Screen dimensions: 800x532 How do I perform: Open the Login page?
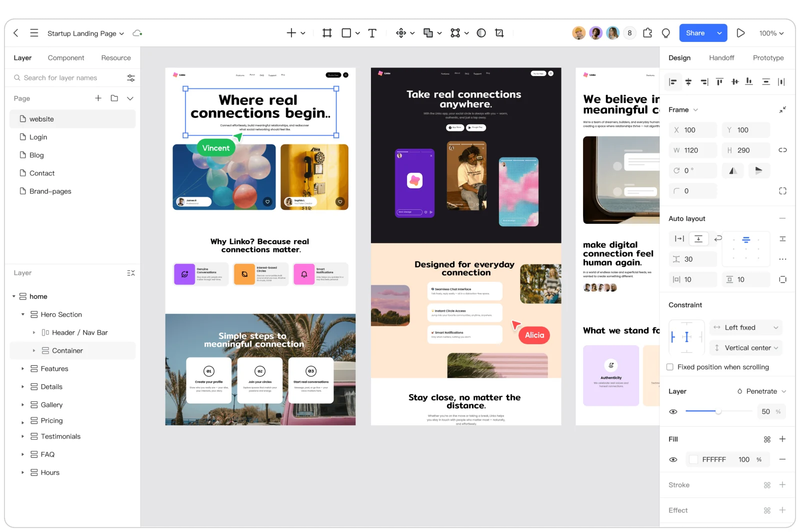[x=72, y=137]
